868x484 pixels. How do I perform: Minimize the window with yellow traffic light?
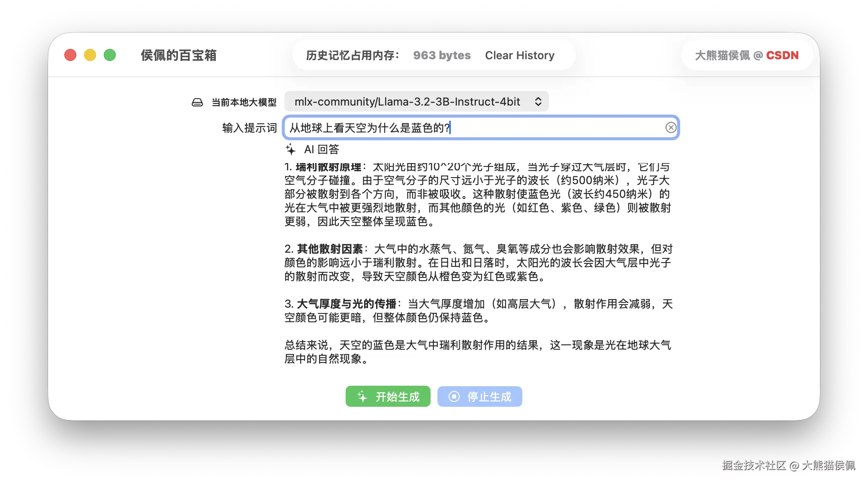90,55
